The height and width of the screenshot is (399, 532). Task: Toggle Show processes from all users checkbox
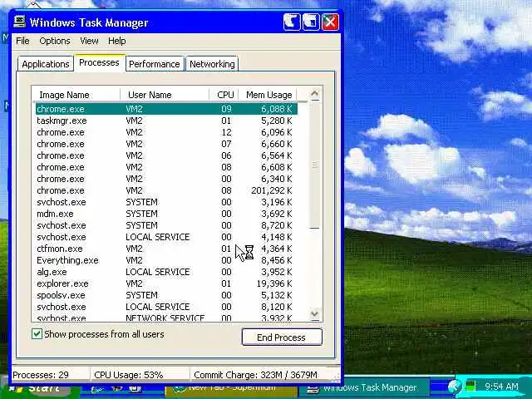pyautogui.click(x=37, y=334)
